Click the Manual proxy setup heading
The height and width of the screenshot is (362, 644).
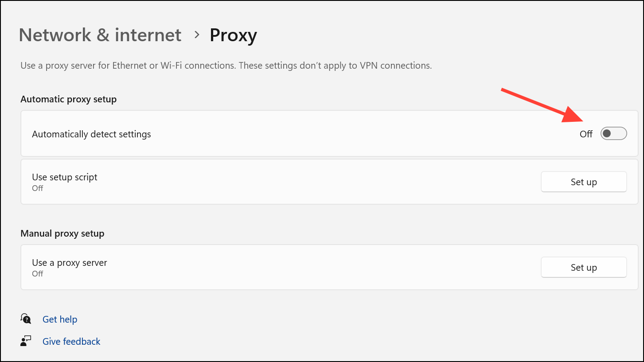click(x=62, y=233)
